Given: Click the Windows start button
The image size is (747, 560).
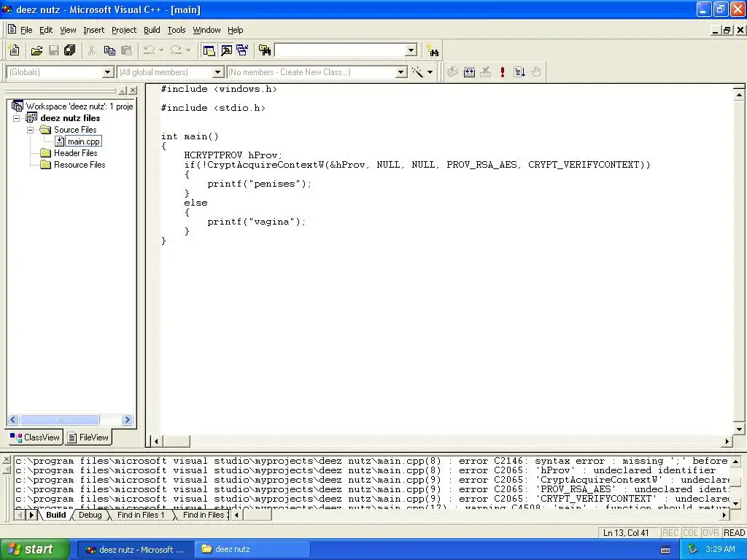Looking at the screenshot, I should click(x=35, y=549).
